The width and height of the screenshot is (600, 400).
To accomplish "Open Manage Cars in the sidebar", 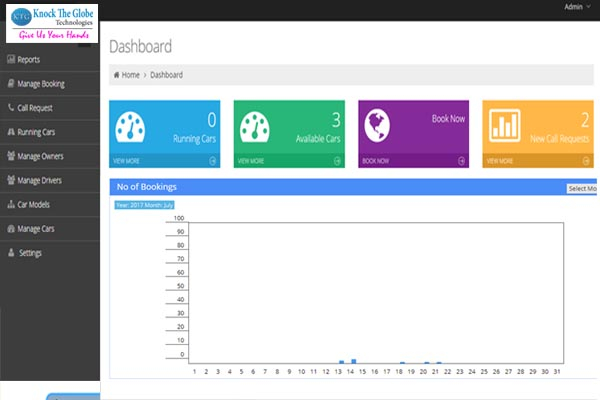I will (x=50, y=229).
